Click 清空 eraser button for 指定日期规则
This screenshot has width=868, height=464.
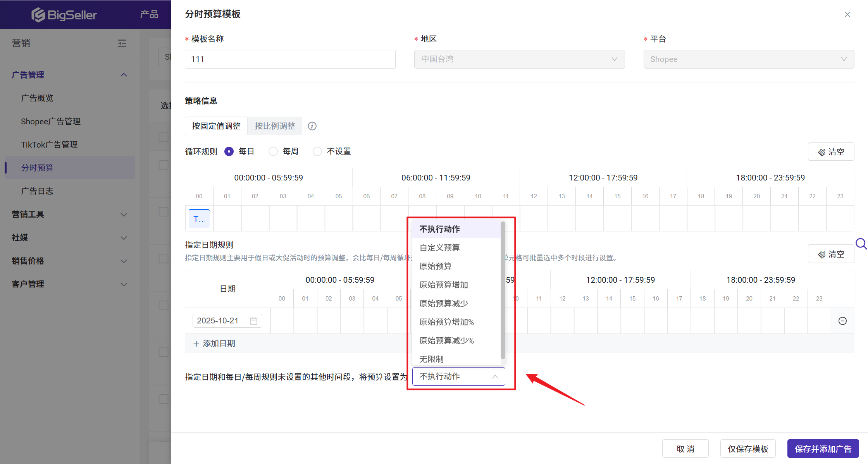click(x=831, y=254)
